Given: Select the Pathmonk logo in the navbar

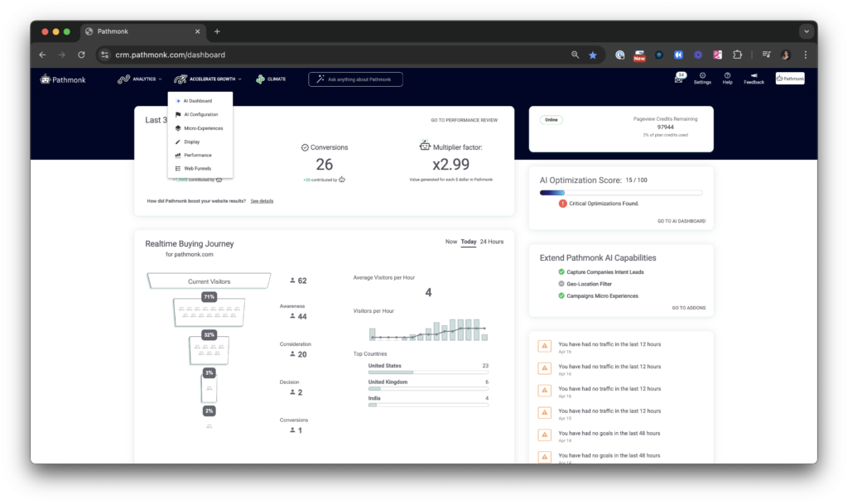Looking at the screenshot, I should [61, 79].
